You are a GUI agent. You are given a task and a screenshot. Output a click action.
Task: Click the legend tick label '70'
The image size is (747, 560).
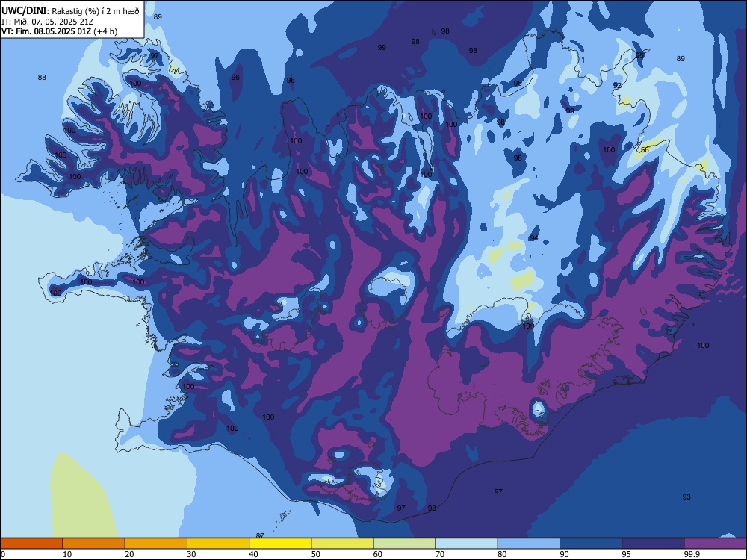click(440, 554)
